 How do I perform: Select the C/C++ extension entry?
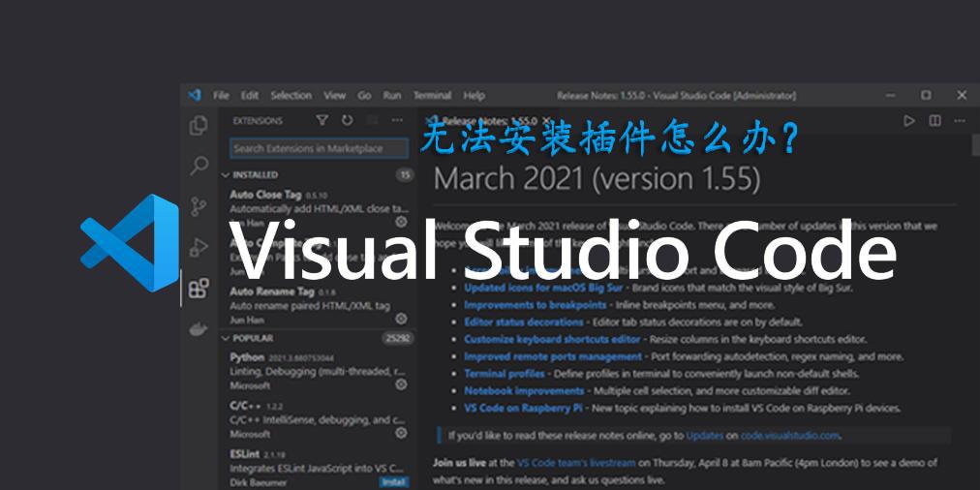[x=319, y=419]
